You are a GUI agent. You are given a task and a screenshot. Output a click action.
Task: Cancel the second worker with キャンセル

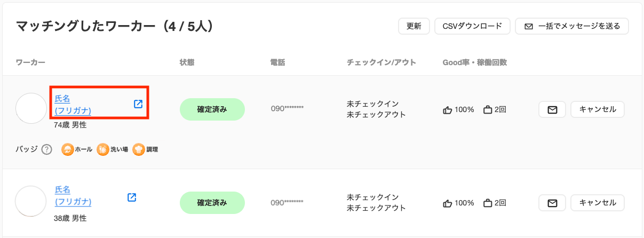click(598, 203)
